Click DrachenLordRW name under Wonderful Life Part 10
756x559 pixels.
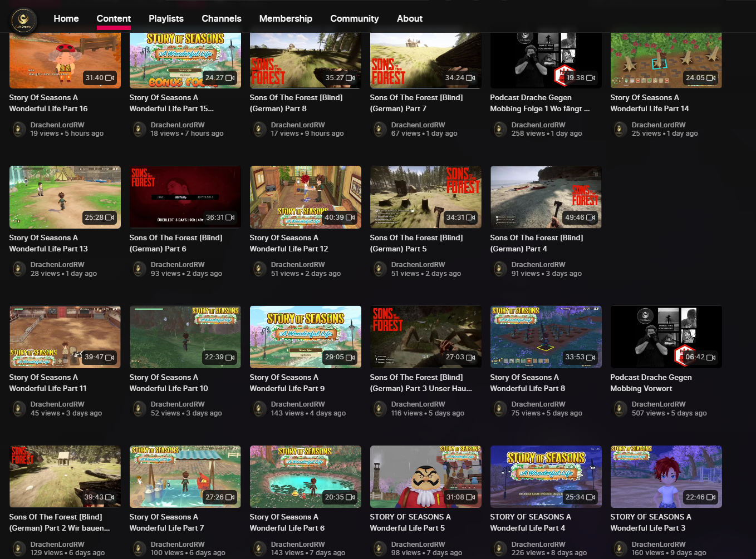[178, 404]
